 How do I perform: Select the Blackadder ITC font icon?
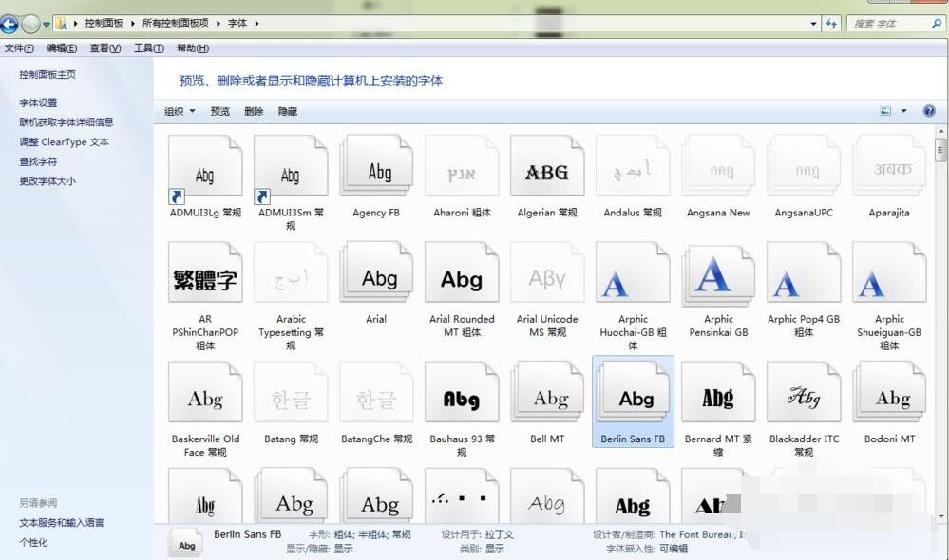pyautogui.click(x=804, y=392)
